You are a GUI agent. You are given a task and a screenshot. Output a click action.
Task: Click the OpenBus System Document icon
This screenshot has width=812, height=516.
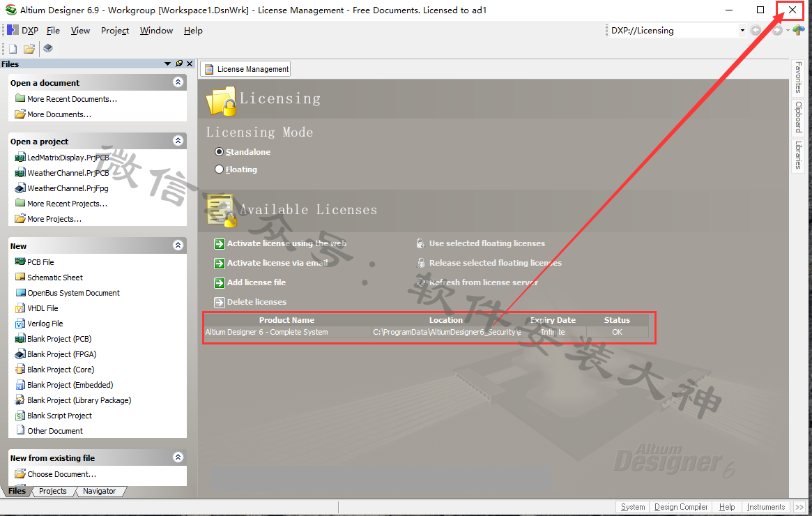pos(20,293)
